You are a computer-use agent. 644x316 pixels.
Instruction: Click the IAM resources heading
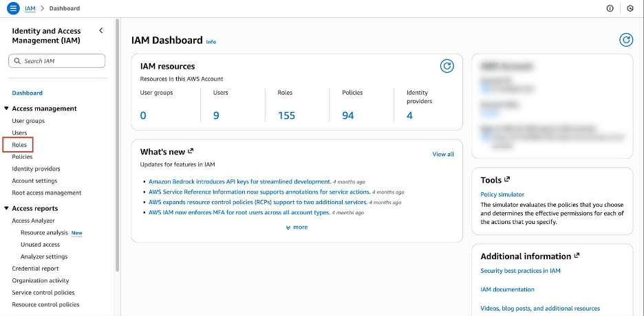[168, 67]
